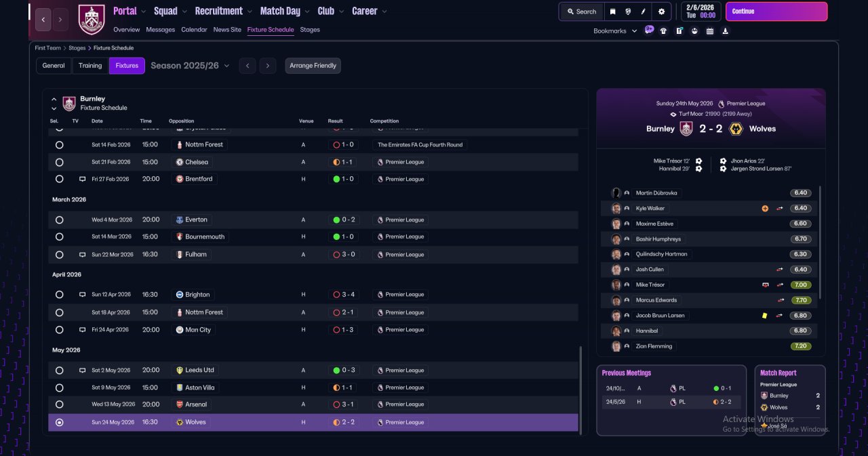Image resolution: width=868 pixels, height=456 pixels.
Task: Open the calendar grid icon in bookmarks bar
Action: point(710,30)
